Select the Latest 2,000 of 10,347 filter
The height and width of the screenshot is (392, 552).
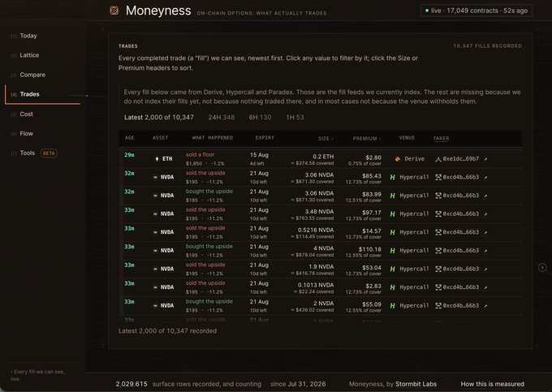[159, 118]
